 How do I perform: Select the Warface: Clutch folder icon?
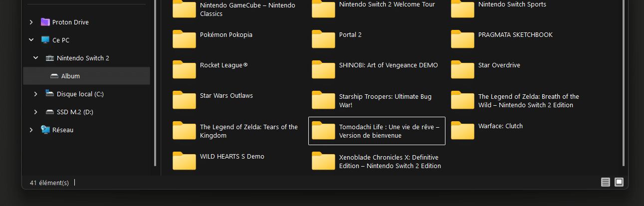462,130
